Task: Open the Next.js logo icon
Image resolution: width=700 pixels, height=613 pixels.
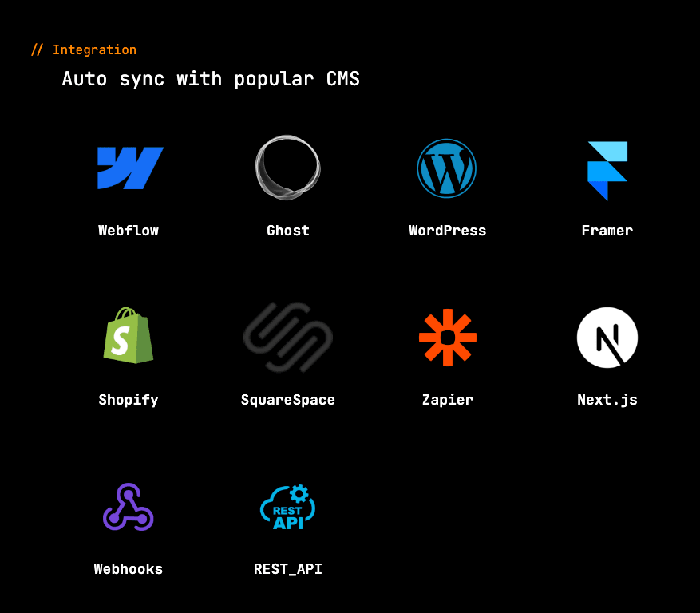Action: (607, 338)
